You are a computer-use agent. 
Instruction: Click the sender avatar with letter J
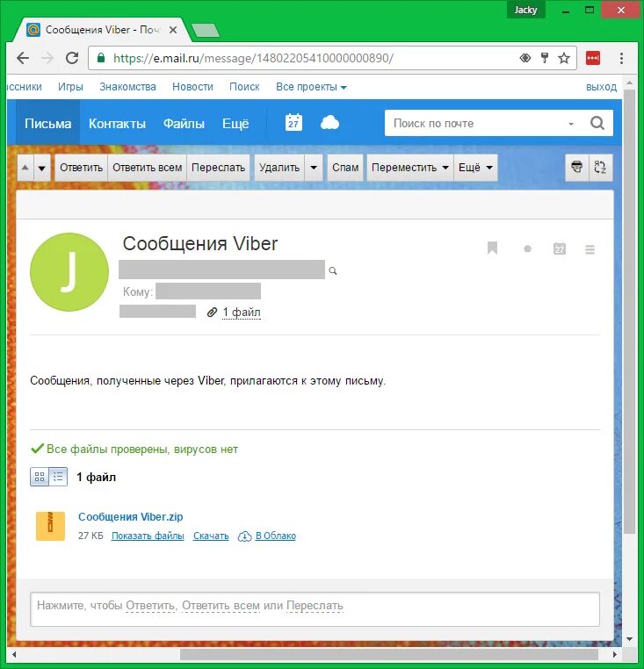(x=69, y=272)
